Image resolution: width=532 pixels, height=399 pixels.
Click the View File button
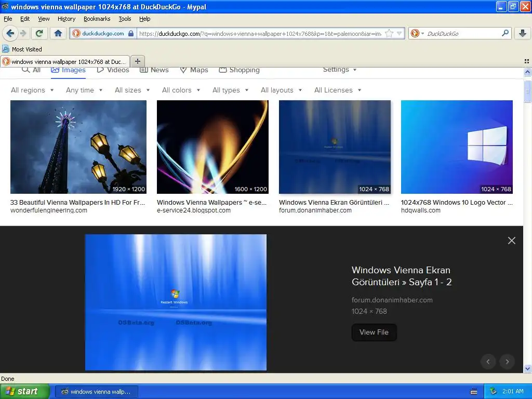click(374, 332)
